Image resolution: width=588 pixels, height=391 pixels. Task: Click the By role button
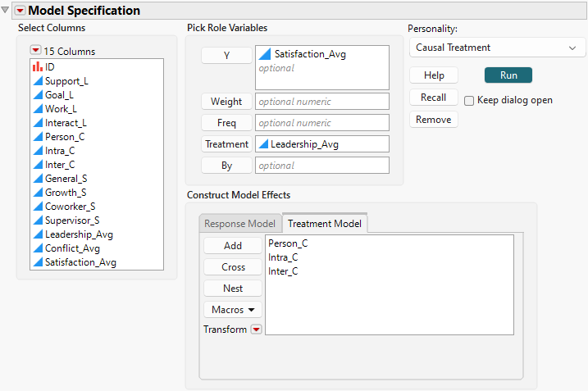coord(226,166)
